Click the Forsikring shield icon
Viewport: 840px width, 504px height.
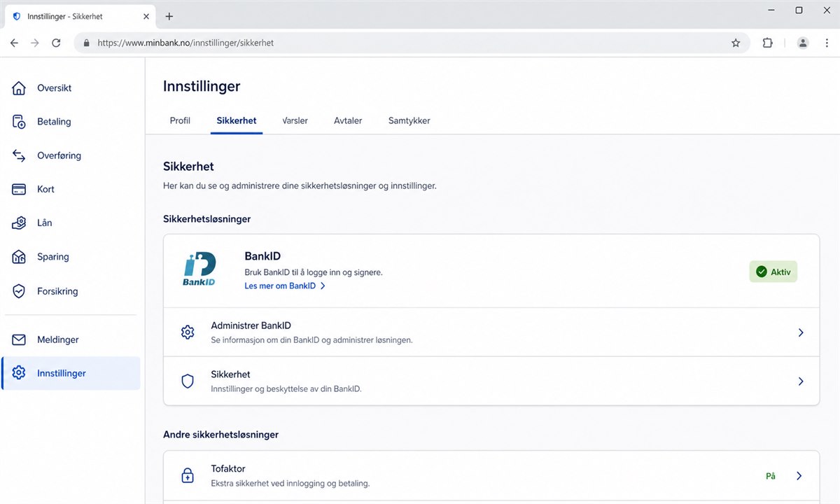(19, 291)
